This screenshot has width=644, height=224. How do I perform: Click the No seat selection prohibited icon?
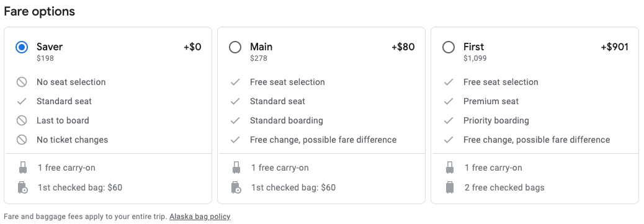[x=22, y=82]
